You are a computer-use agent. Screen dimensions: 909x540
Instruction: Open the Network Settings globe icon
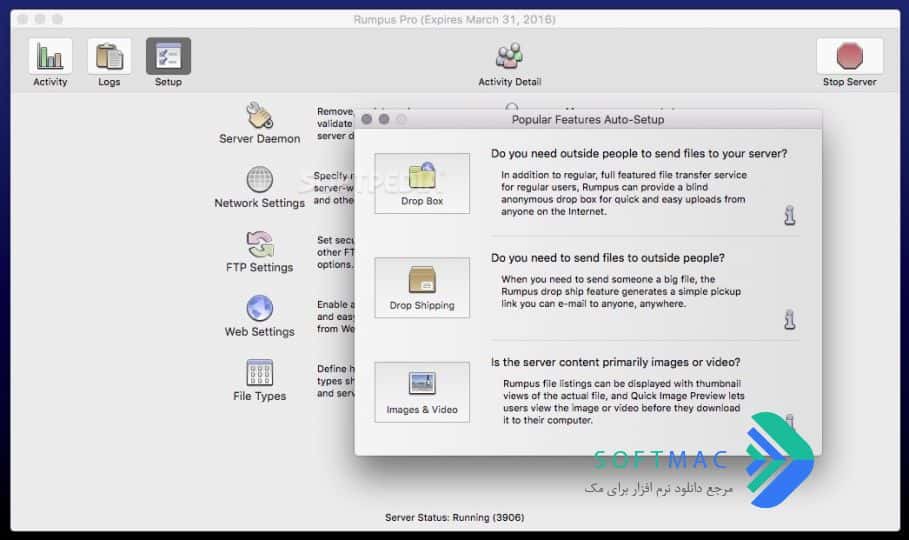click(260, 179)
